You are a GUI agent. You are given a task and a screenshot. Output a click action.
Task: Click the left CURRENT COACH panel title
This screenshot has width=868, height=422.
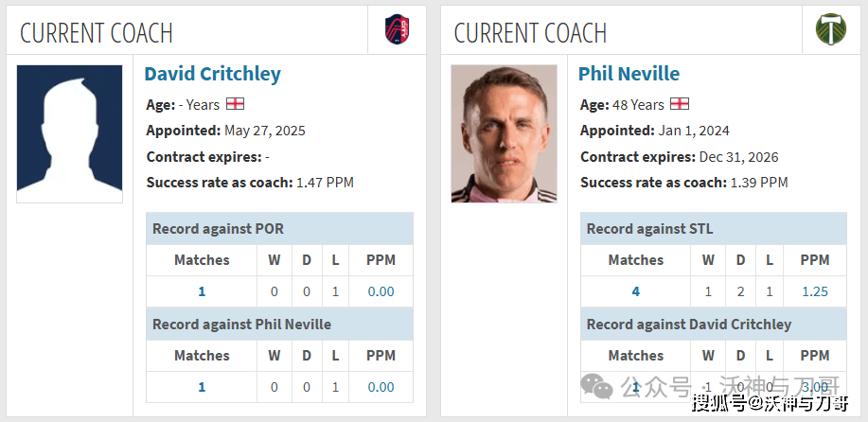coord(97,33)
